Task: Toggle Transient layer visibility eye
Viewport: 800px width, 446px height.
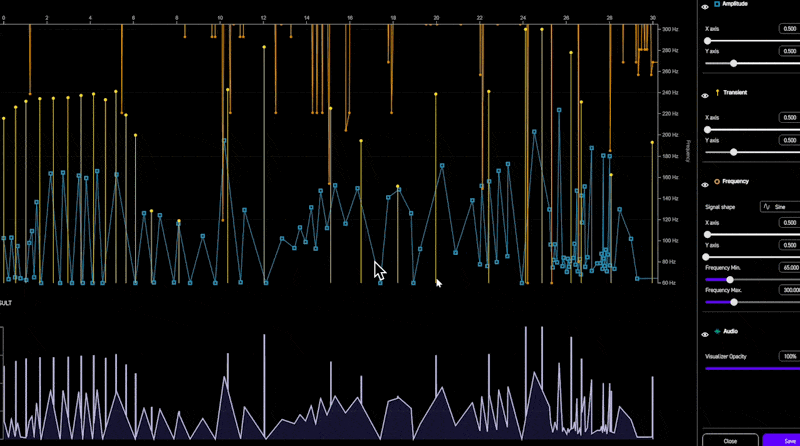Action: tap(705, 95)
